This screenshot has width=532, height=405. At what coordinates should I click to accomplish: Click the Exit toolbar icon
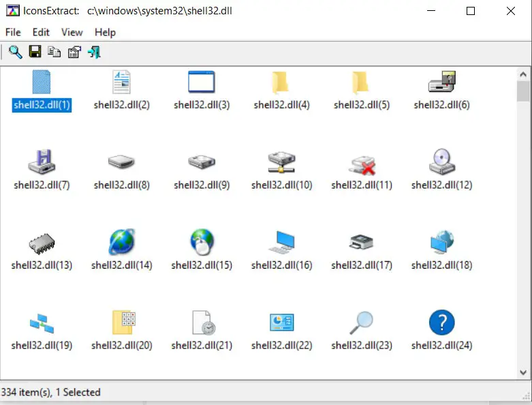point(94,52)
